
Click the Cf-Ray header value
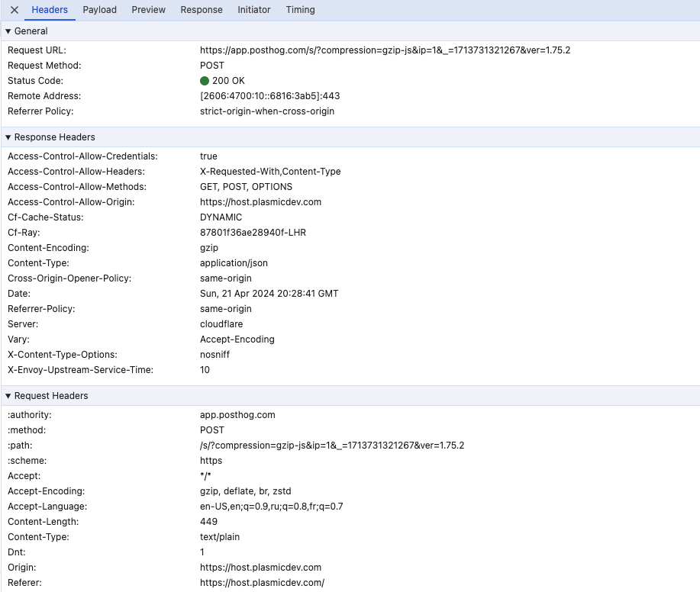pos(253,233)
